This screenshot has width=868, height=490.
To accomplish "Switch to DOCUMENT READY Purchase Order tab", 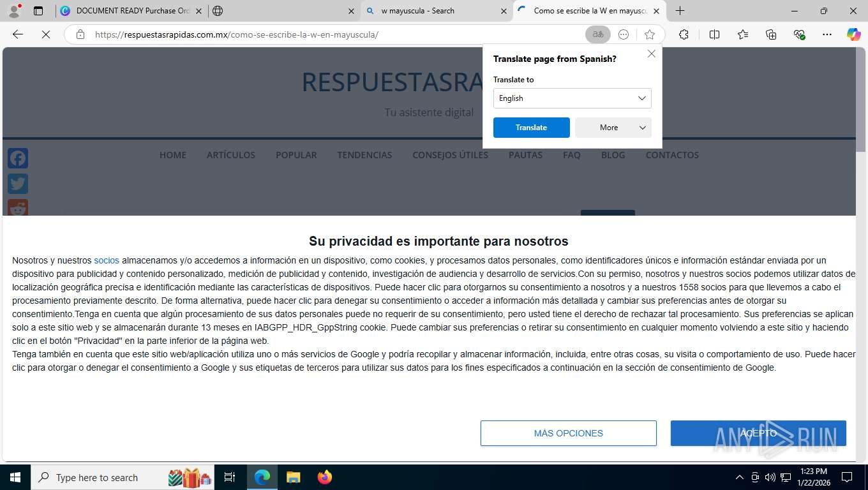I will coord(131,11).
